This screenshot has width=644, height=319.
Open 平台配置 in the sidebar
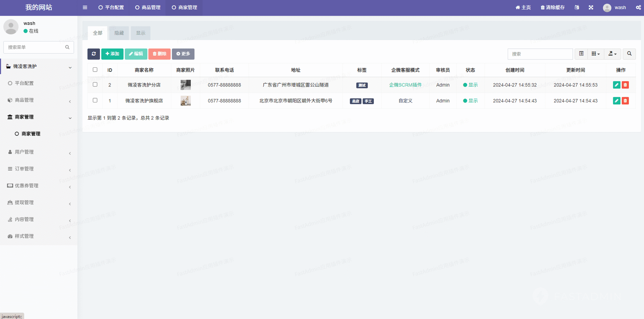[39, 83]
